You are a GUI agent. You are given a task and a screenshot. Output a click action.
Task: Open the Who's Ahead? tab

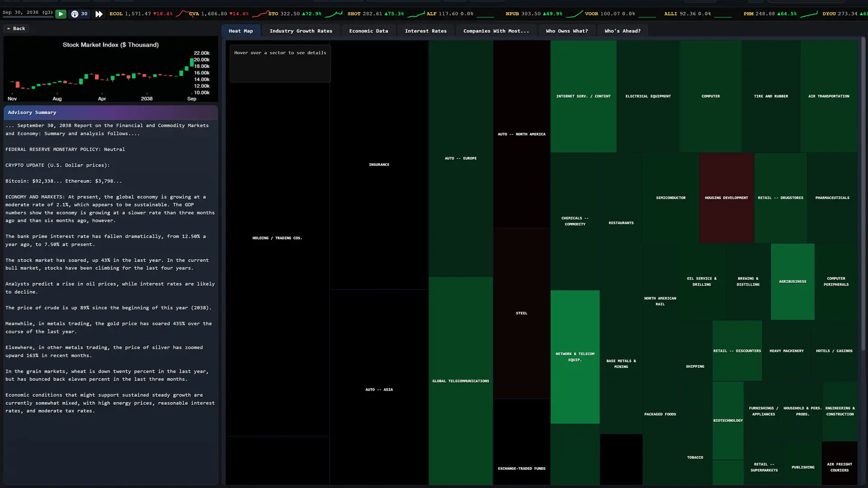pyautogui.click(x=622, y=31)
